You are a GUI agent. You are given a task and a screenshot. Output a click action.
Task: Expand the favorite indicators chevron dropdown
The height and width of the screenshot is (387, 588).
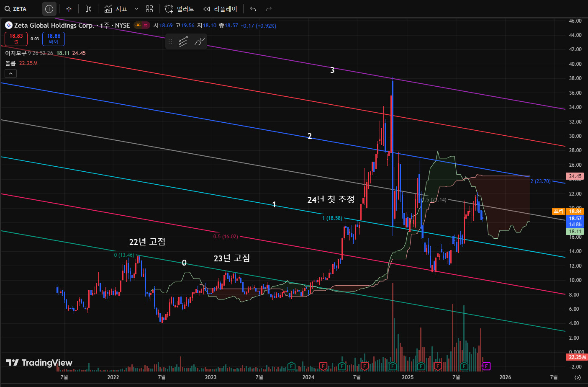(x=136, y=9)
